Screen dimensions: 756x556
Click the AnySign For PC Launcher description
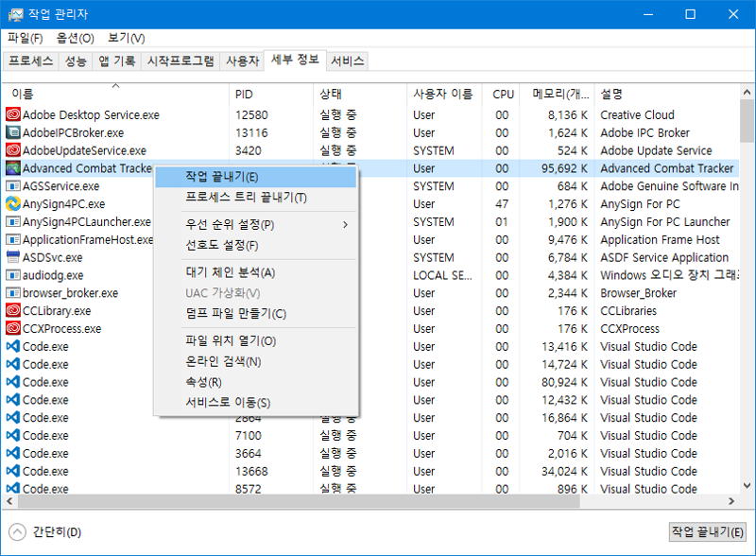click(665, 222)
